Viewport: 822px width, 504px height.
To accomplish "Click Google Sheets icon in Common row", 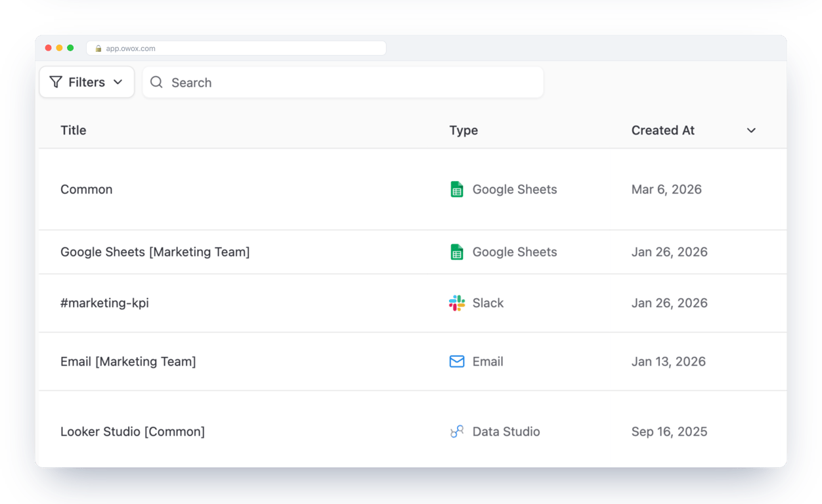I will coord(457,189).
